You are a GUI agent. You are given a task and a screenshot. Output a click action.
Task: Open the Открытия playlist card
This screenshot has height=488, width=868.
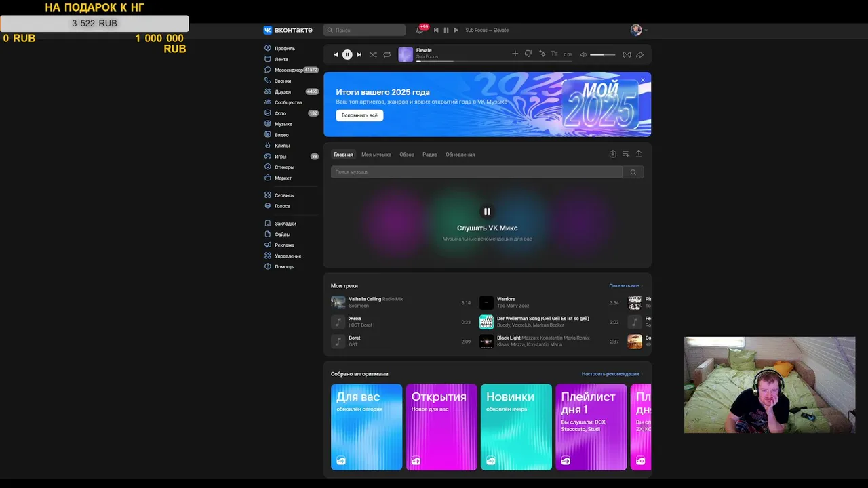[441, 427]
